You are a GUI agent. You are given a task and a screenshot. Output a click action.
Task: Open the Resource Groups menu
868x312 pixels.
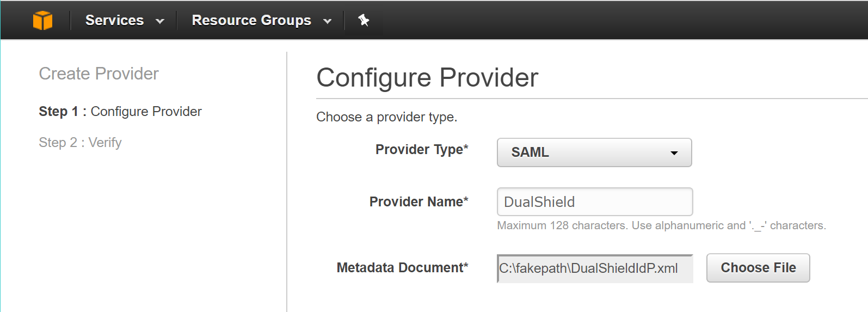tap(251, 21)
